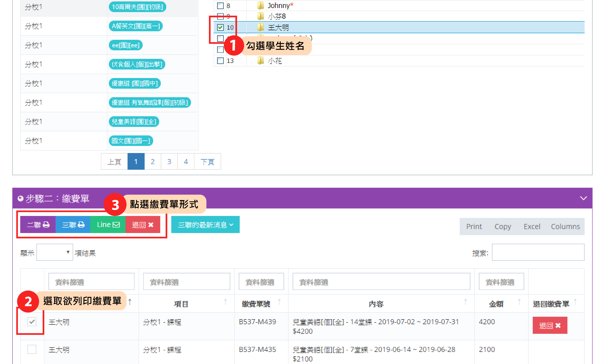
Task: Click the Excel export button
Action: click(x=532, y=227)
